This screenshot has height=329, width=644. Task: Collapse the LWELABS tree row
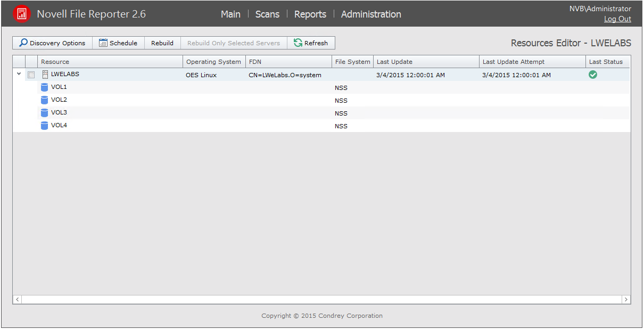19,74
